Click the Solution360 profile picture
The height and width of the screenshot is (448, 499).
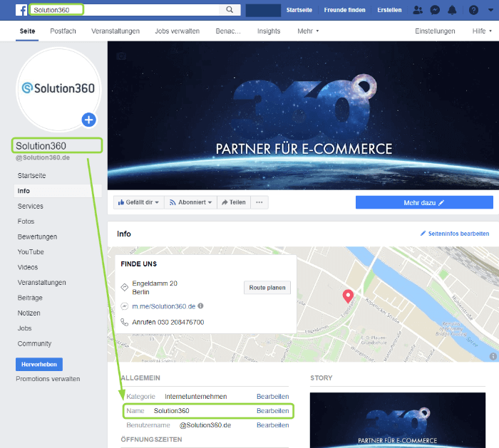coord(58,89)
